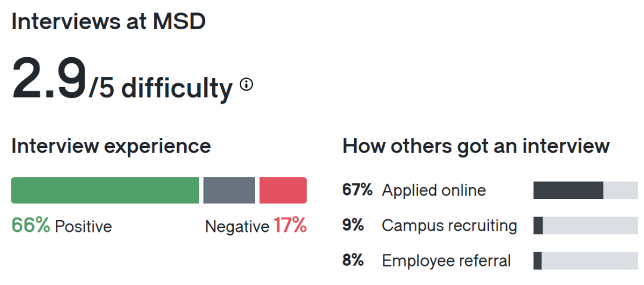
Task: Click the 'Applied online' label
Action: pyautogui.click(x=434, y=190)
